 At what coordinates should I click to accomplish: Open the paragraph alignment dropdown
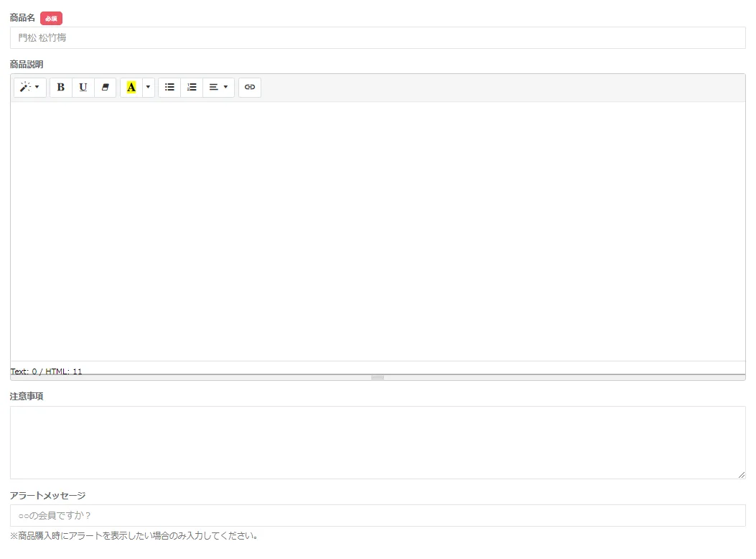coord(218,87)
